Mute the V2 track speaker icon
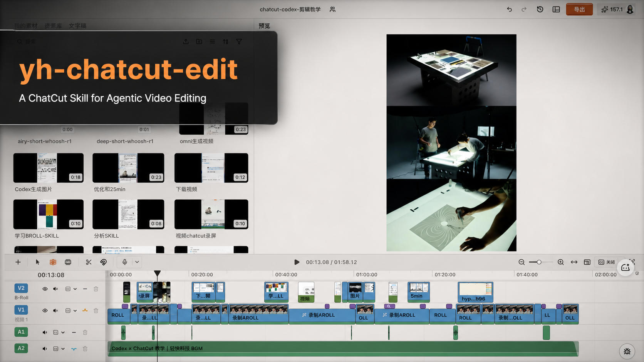Screen dimensions: 644x362 click(55, 289)
